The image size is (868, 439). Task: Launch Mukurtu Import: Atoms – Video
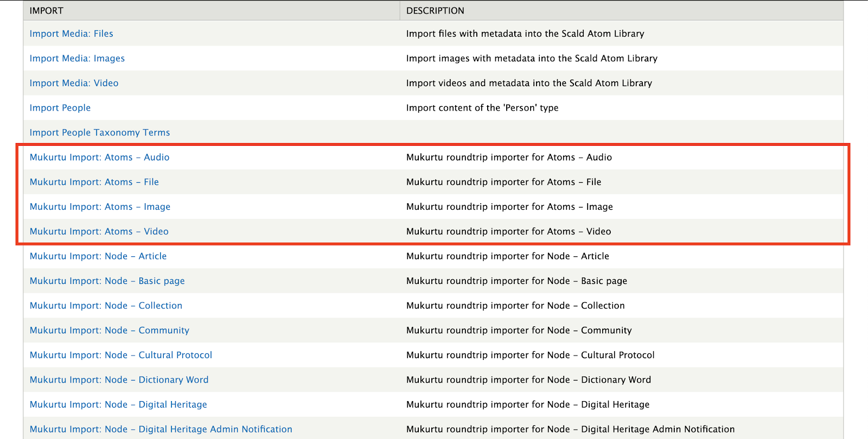coord(99,231)
